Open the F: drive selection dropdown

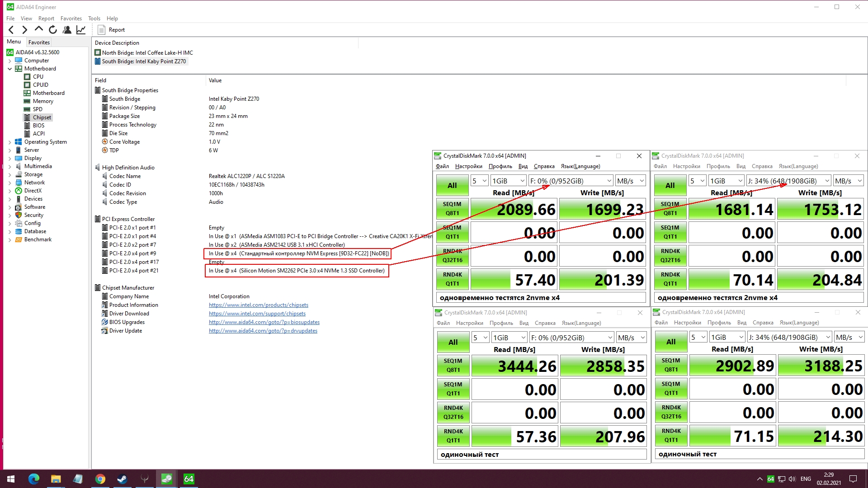coord(571,181)
